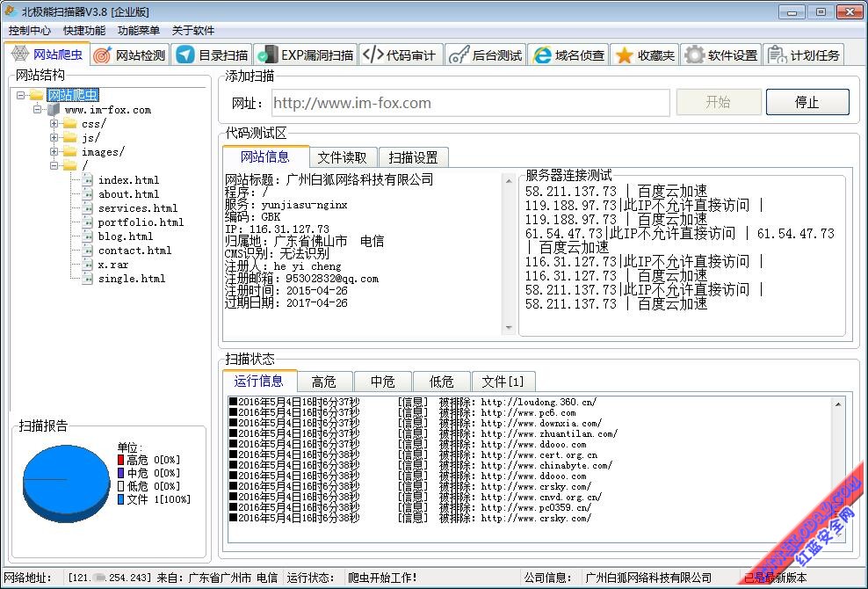Open the 快捷功能 menu
Image resolution: width=868 pixels, height=589 pixels.
point(84,31)
